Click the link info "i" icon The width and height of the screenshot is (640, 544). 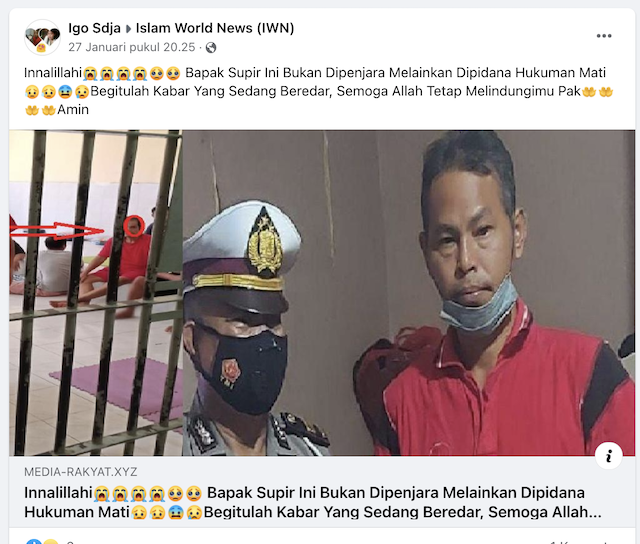coord(609,455)
